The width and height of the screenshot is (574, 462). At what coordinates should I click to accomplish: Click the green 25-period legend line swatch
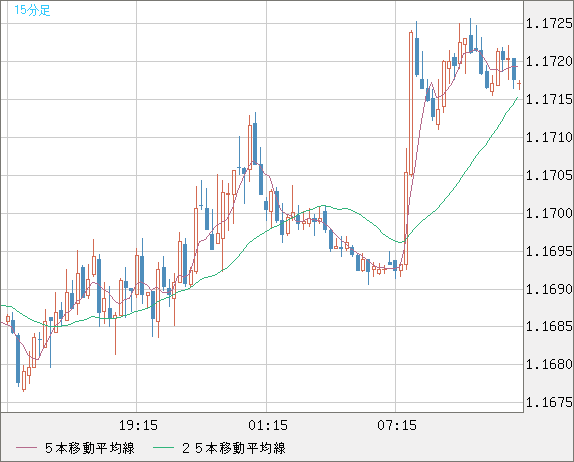click(163, 448)
